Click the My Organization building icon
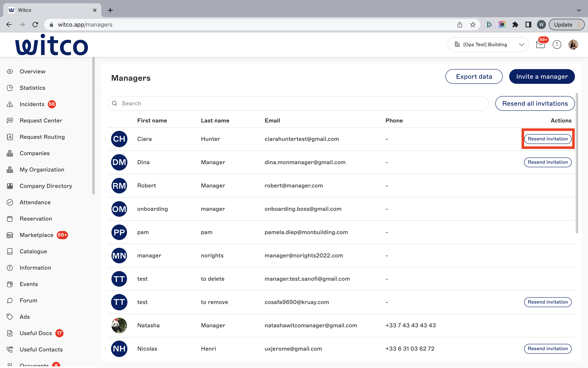The image size is (588, 368). [10, 170]
